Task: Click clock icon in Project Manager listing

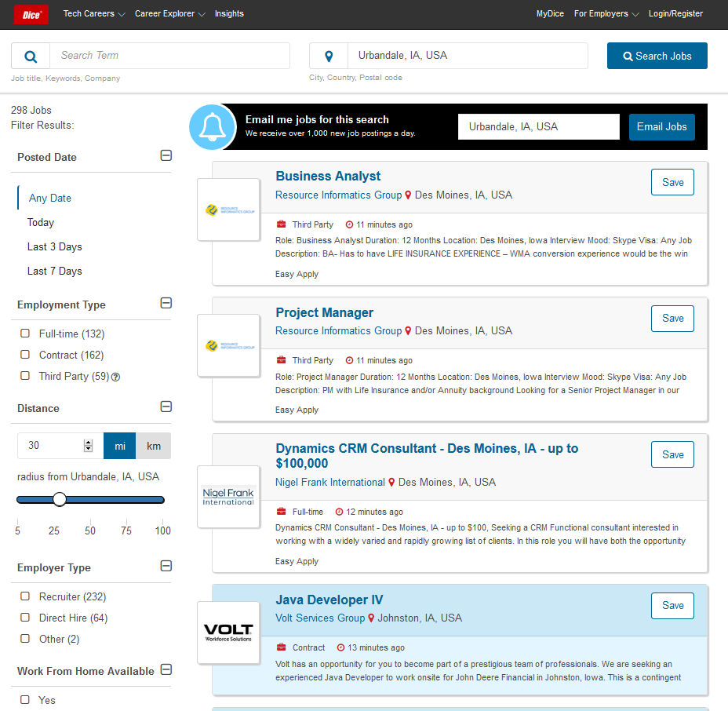Action: [350, 360]
